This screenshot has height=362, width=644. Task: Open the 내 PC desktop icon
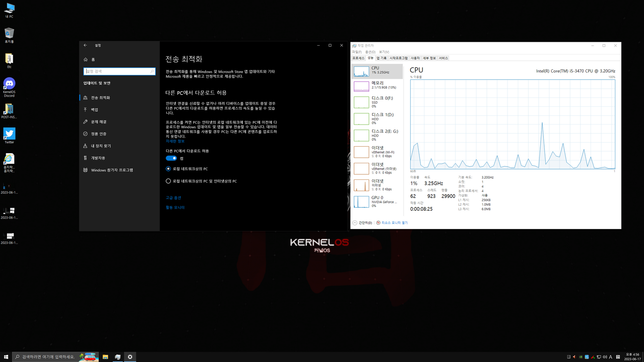click(9, 10)
